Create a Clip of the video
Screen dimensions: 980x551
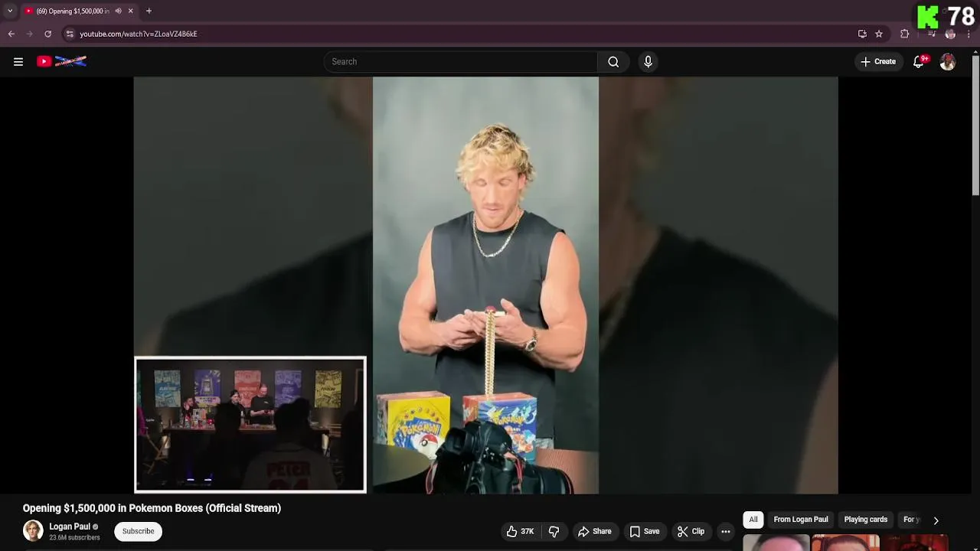(x=691, y=531)
